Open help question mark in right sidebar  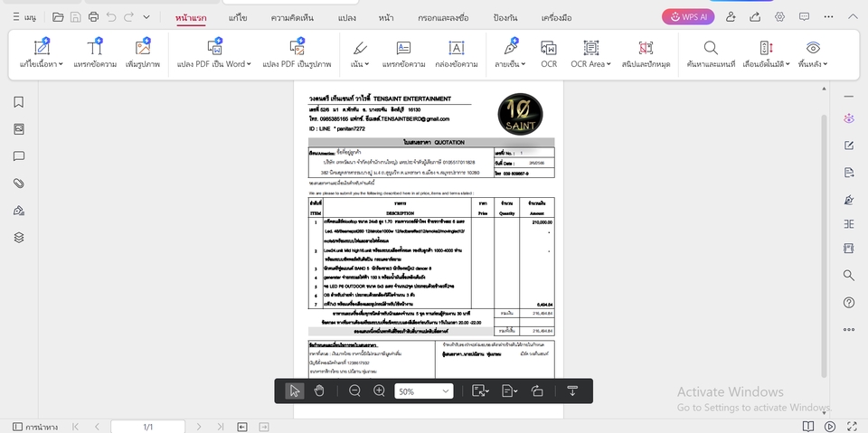click(x=849, y=302)
